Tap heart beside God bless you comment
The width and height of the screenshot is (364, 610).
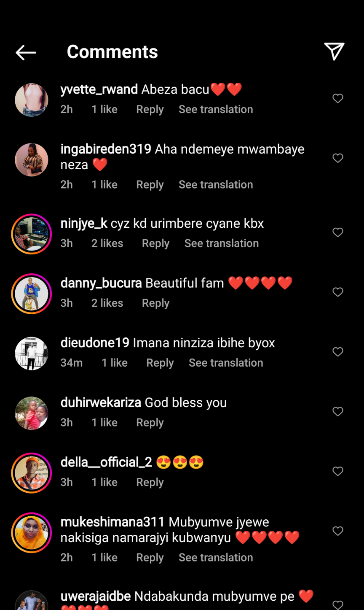pyautogui.click(x=338, y=411)
